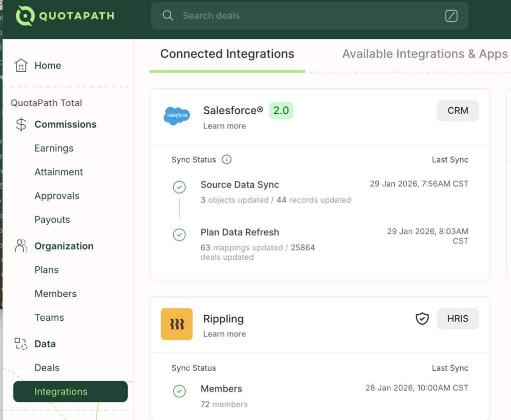Click the Rippling logo icon
Image resolution: width=511 pixels, height=420 pixels.
tap(177, 324)
